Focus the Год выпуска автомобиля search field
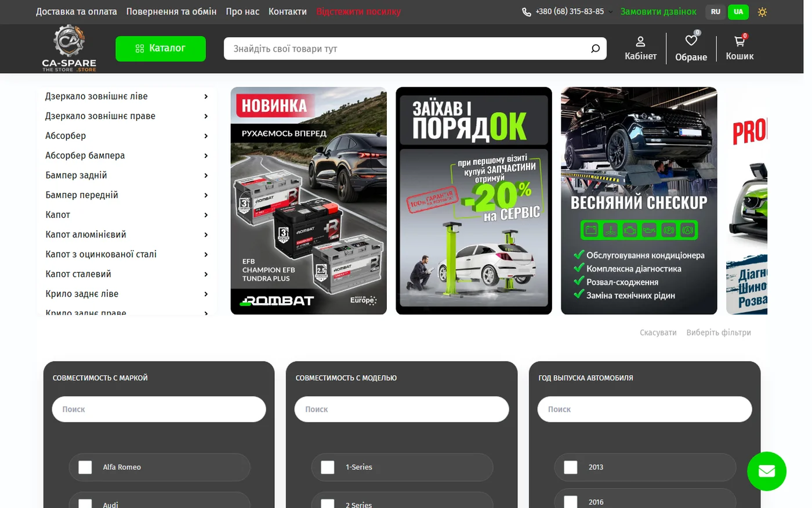The image size is (812, 508). 644,409
